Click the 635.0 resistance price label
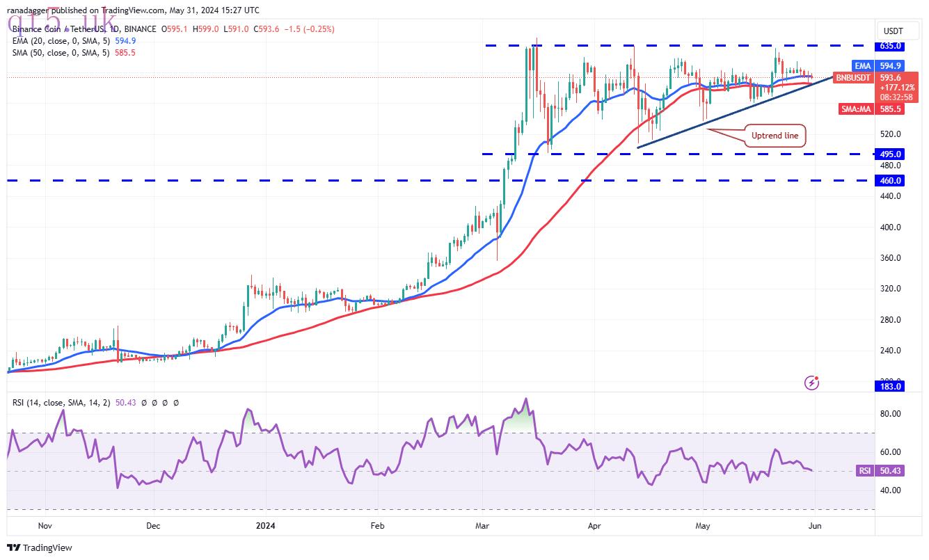Image resolution: width=929 pixels, height=560 pixels. pyautogui.click(x=891, y=46)
